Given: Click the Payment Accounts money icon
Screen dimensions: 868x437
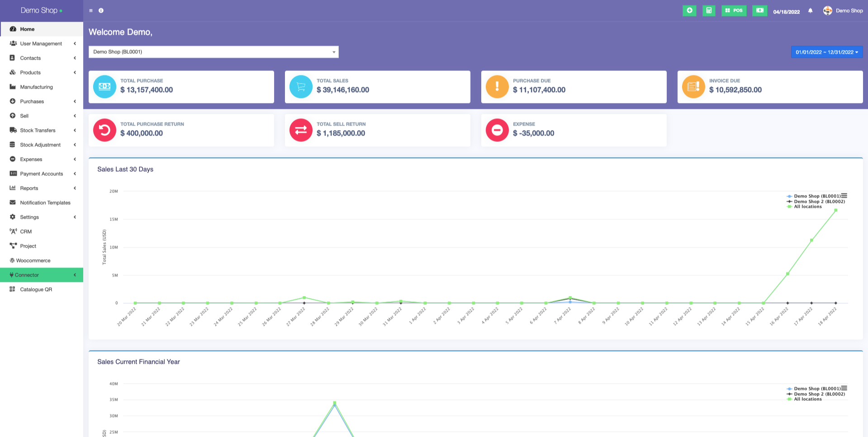Looking at the screenshot, I should click(13, 174).
